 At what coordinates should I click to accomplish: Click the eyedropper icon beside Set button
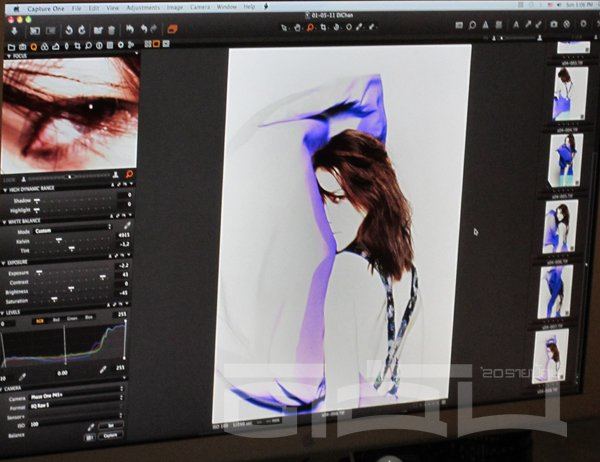[91, 427]
